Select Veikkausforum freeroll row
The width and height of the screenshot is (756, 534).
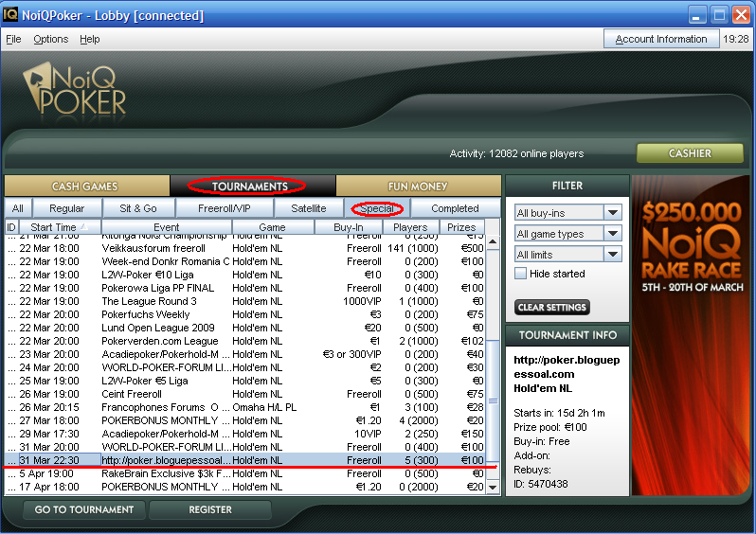click(244, 248)
